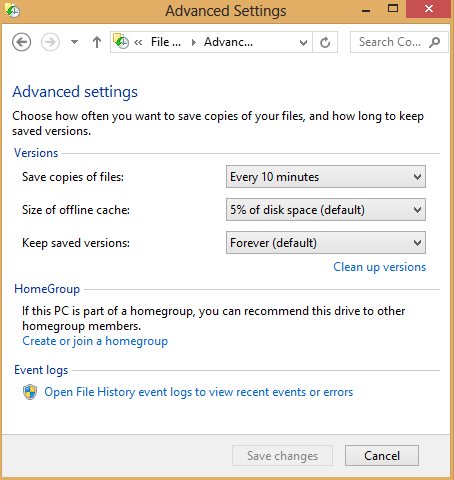Image resolution: width=454 pixels, height=480 pixels.
Task: Select the File breadcrumb in address bar
Action: (x=166, y=42)
